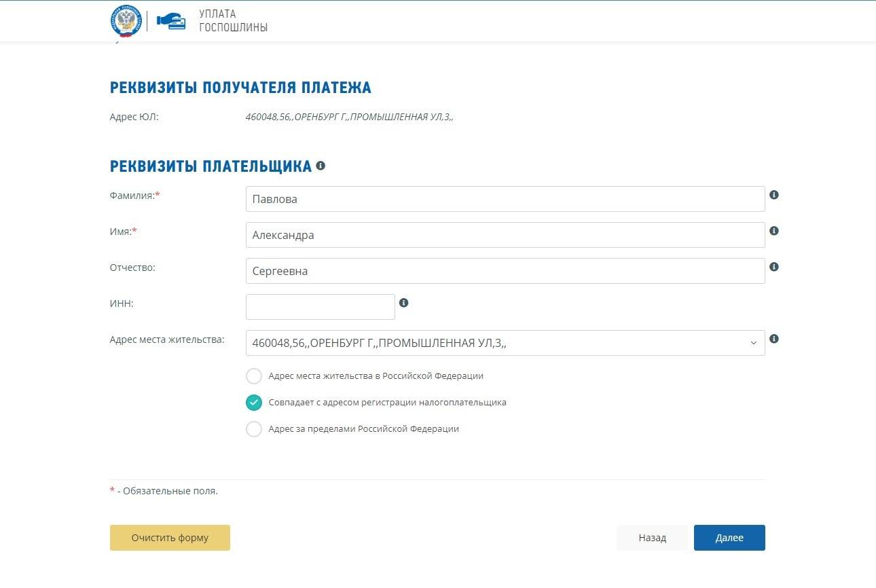Click the Очистить форму button
Screen dimensions: 876x588
pyautogui.click(x=170, y=538)
